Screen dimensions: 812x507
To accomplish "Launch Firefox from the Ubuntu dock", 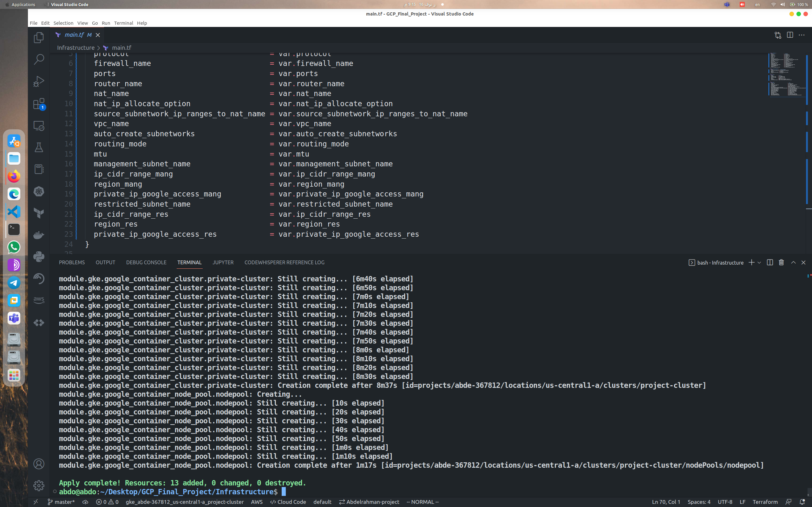I will pos(14,177).
